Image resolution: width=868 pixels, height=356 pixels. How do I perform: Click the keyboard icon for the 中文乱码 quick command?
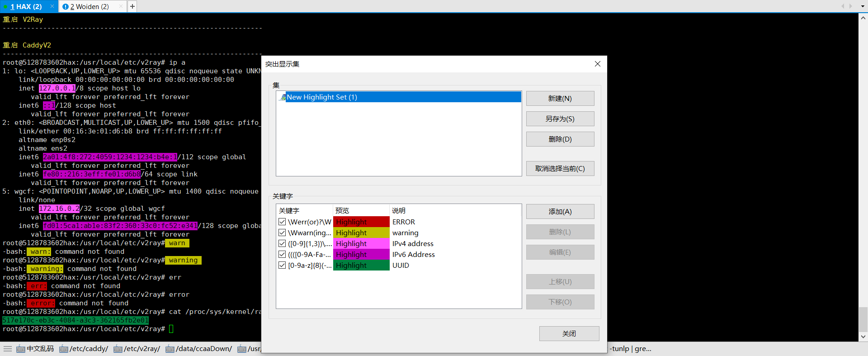(x=21, y=349)
